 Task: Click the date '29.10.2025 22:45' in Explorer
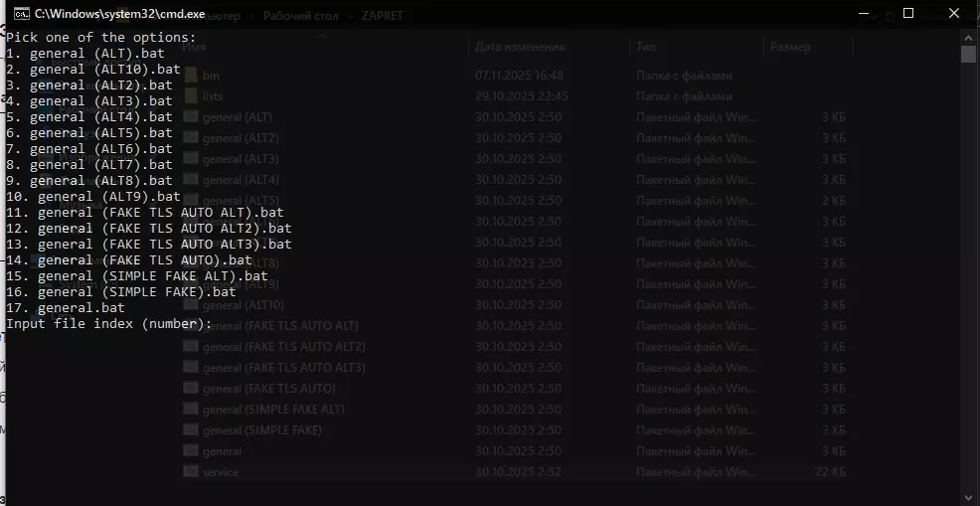pyautogui.click(x=521, y=96)
